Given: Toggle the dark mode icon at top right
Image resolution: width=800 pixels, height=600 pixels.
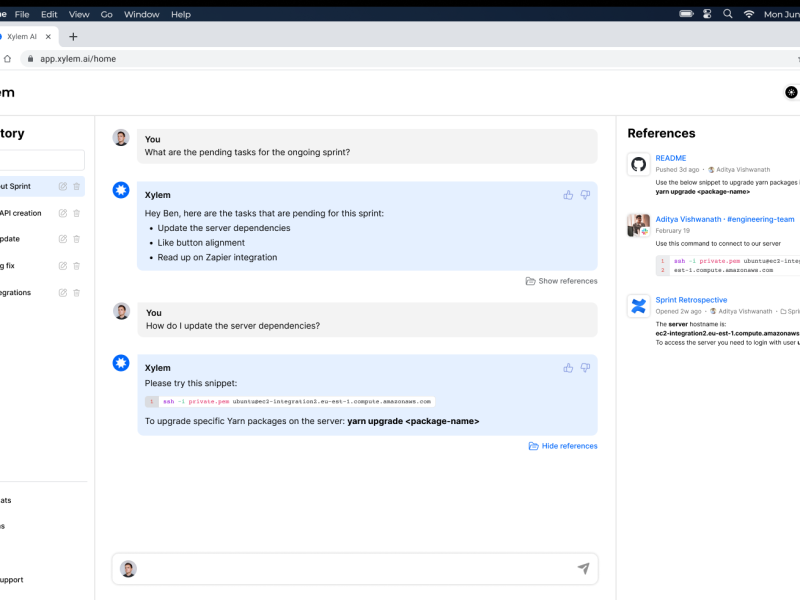Looking at the screenshot, I should (x=791, y=92).
